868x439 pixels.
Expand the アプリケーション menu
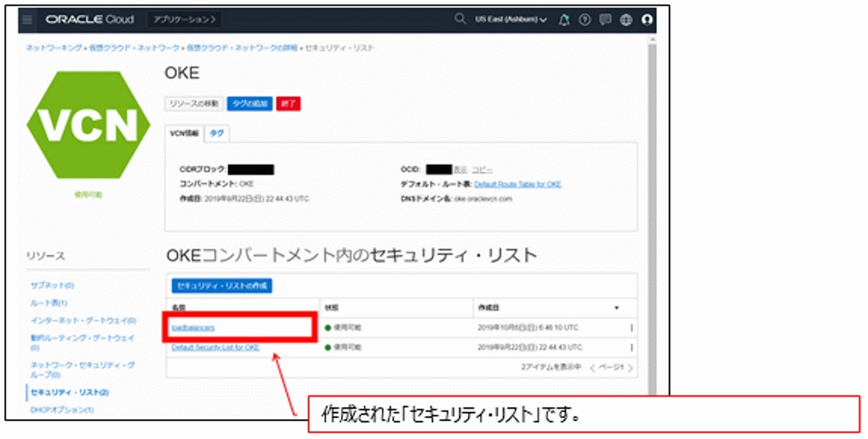point(184,19)
